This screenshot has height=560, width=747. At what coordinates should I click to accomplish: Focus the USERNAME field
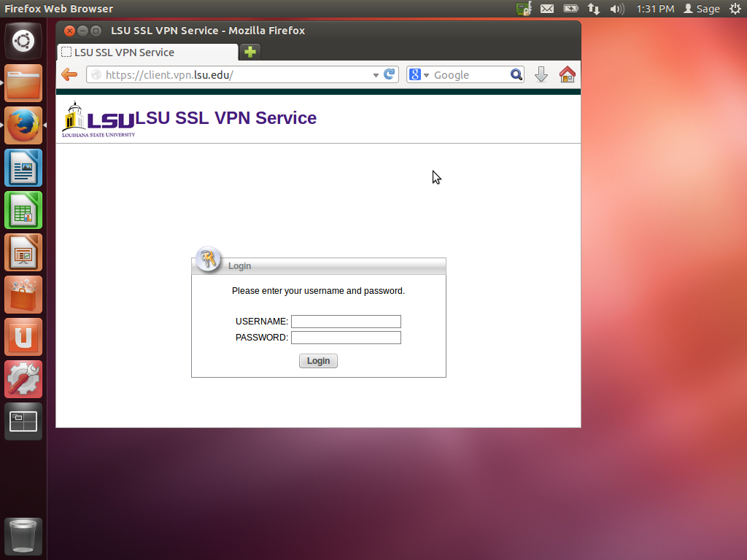click(346, 322)
